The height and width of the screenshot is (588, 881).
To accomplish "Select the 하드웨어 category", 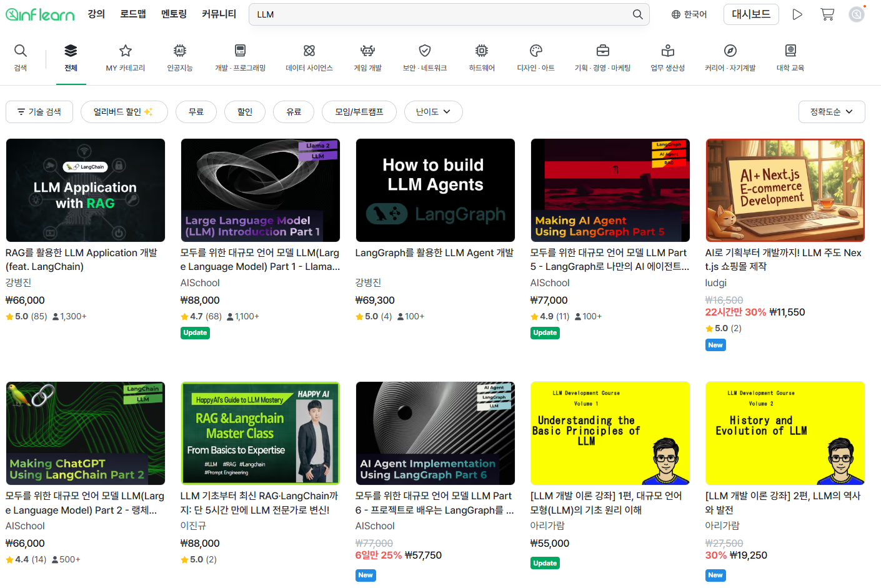I will click(482, 58).
